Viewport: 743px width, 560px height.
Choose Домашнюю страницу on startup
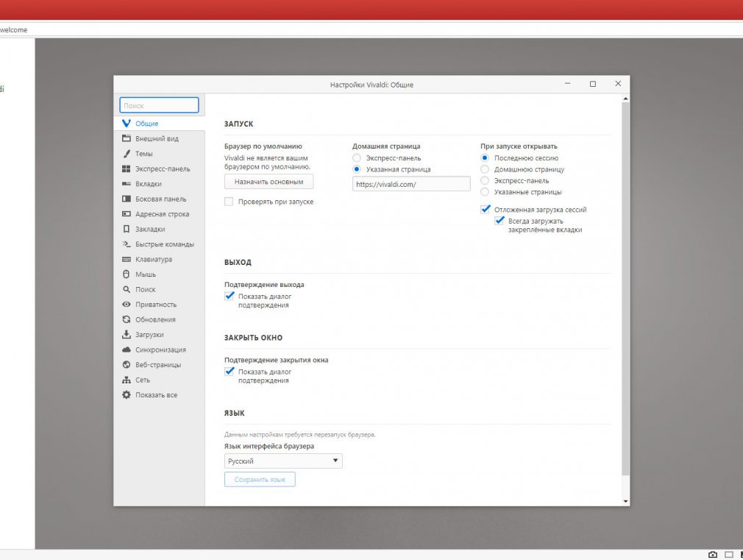[x=485, y=169]
